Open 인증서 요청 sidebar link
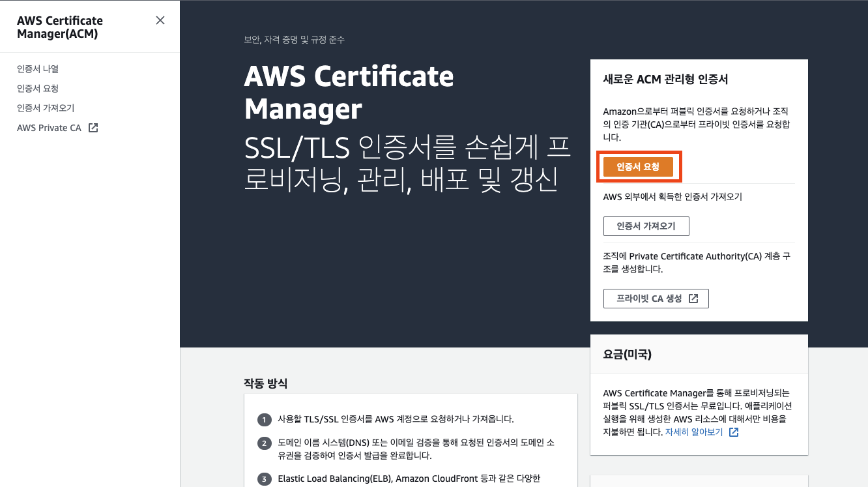868x487 pixels. click(x=38, y=89)
